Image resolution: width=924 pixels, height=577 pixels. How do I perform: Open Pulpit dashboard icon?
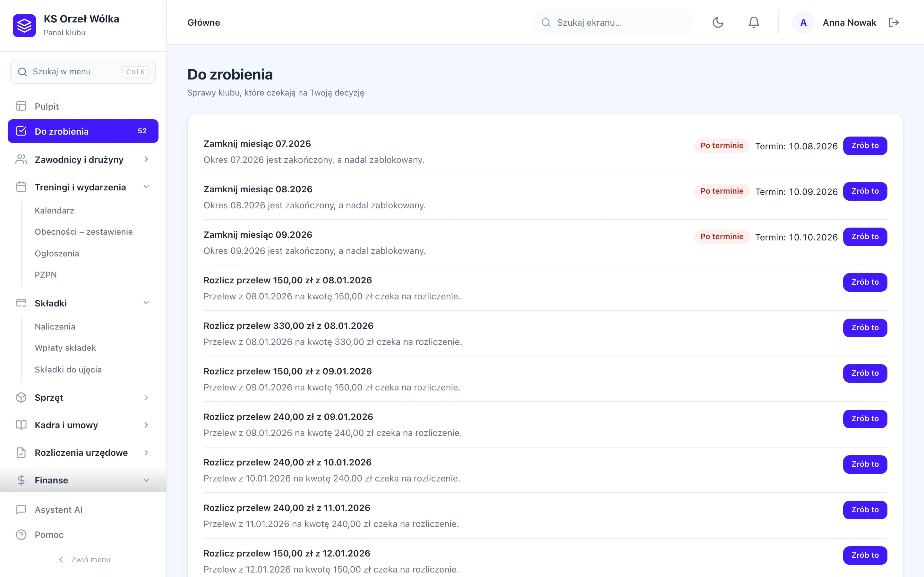[x=21, y=106]
